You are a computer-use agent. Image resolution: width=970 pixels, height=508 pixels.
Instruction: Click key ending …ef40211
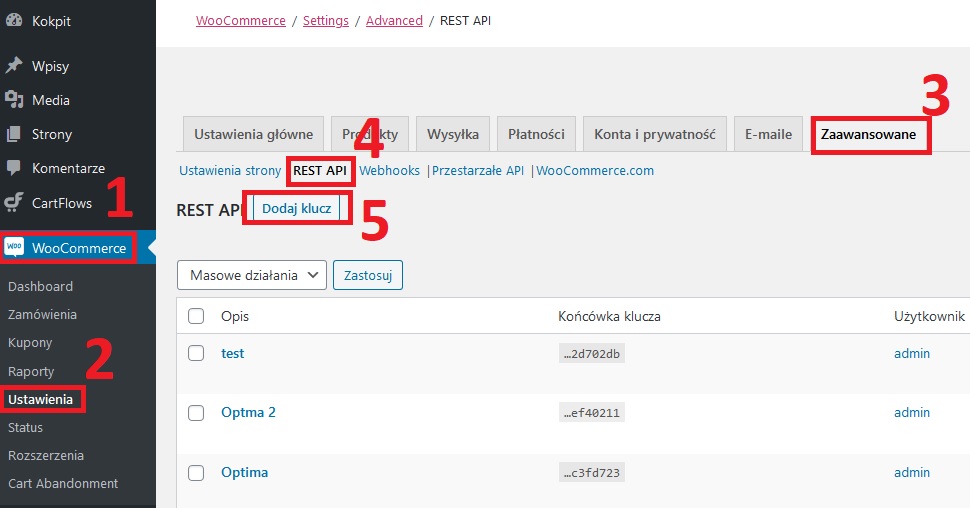click(x=591, y=413)
